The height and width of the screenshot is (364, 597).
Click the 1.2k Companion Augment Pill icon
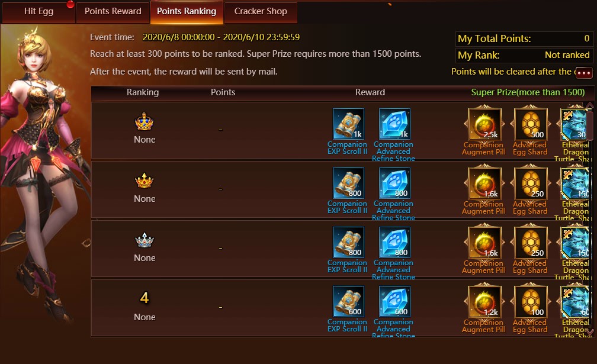[484, 302]
